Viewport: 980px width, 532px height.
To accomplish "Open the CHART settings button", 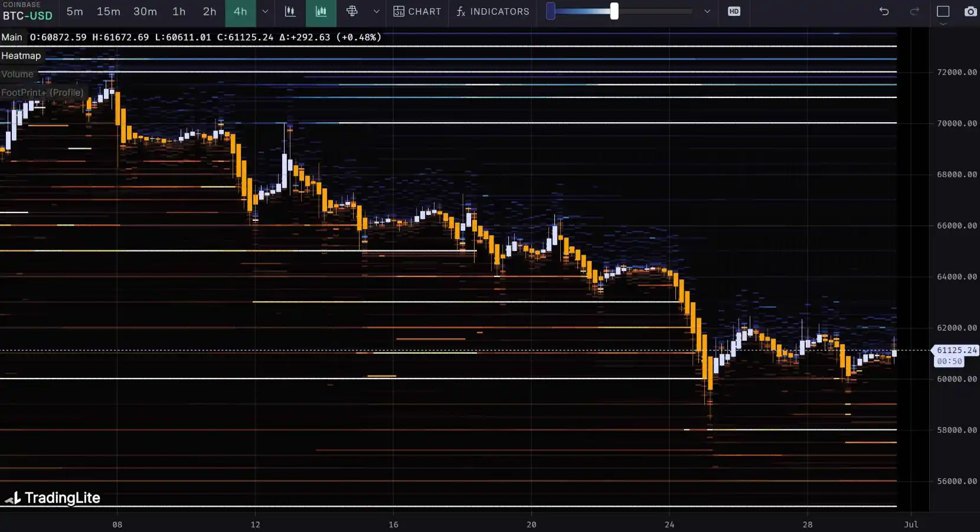I will [x=417, y=12].
